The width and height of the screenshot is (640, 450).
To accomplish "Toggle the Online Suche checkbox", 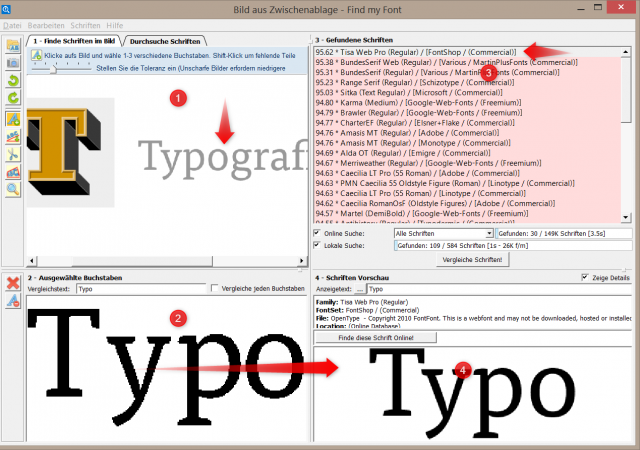I will coord(317,233).
